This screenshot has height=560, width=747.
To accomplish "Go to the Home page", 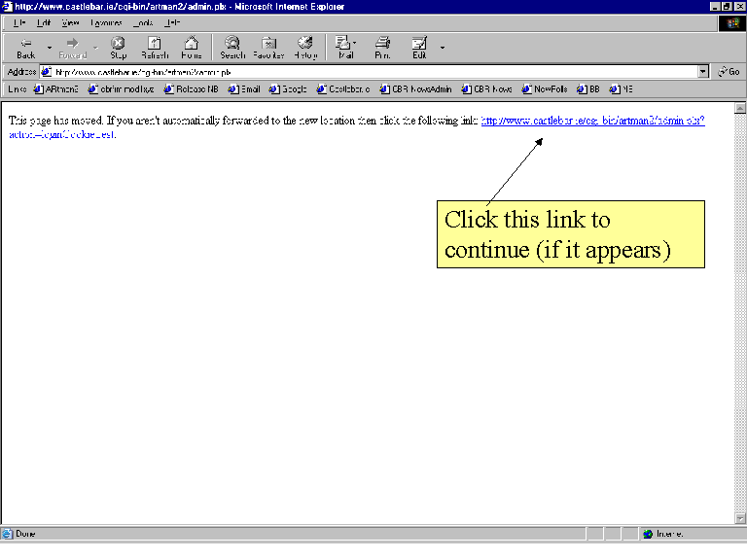I will coord(191,48).
